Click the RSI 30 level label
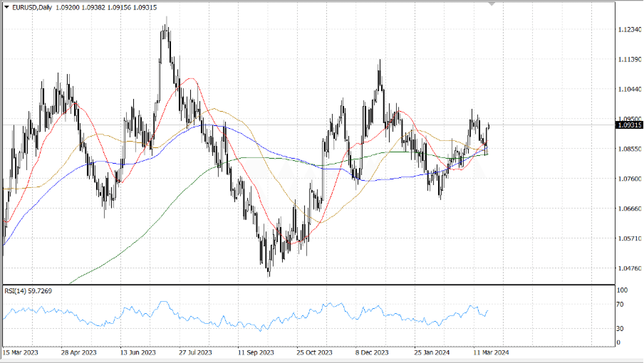644x363 pixels. click(620, 329)
